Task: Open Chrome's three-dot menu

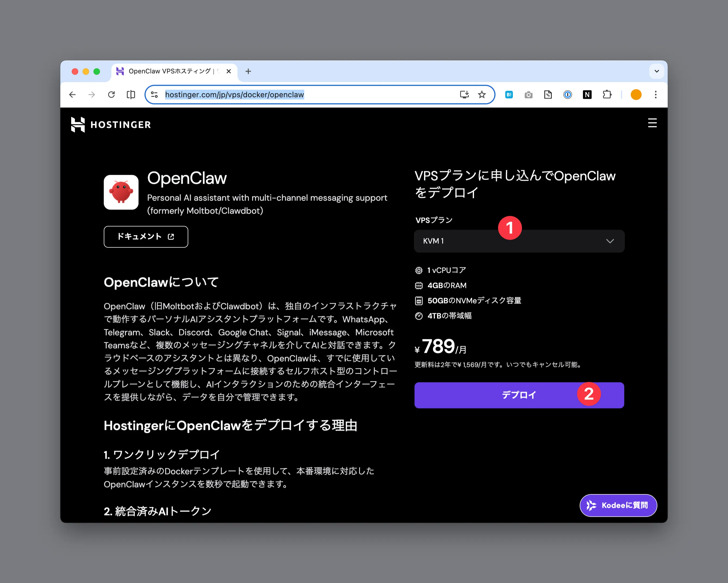Action: (x=656, y=95)
